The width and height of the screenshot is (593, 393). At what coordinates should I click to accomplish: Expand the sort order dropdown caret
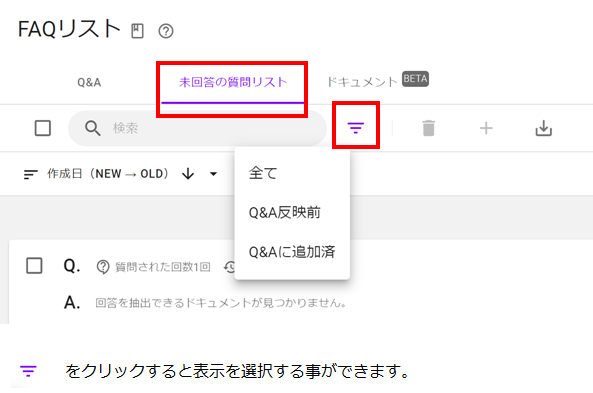pos(213,174)
